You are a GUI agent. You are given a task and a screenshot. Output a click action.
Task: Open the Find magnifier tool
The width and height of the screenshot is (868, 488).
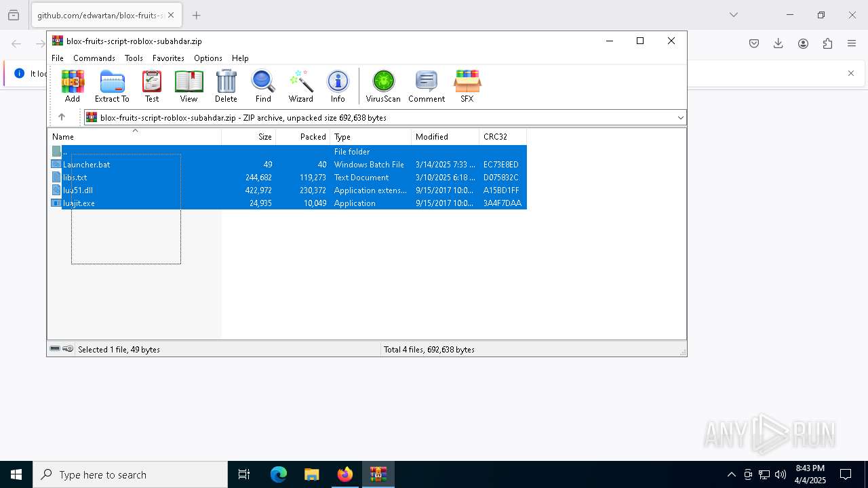pyautogui.click(x=263, y=86)
